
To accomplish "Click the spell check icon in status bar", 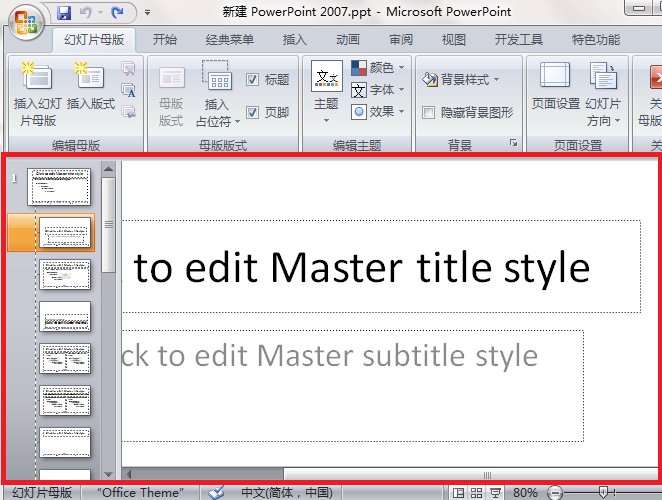I will [x=216, y=492].
